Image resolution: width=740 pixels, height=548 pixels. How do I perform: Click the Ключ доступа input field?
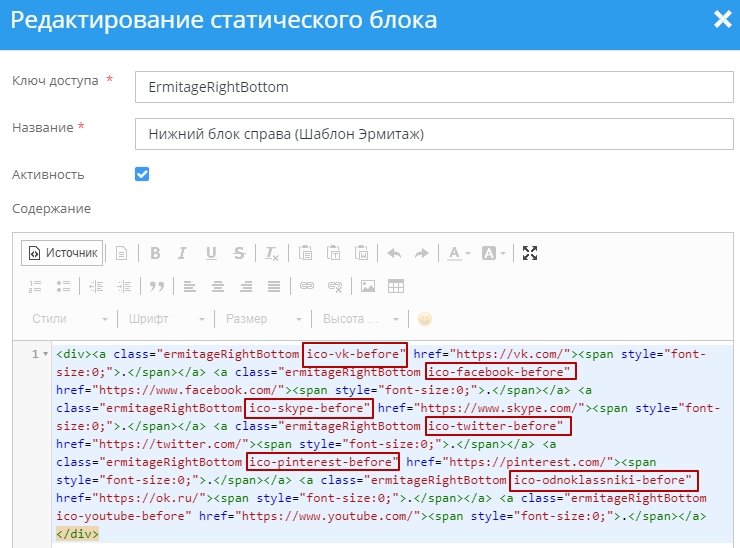433,87
